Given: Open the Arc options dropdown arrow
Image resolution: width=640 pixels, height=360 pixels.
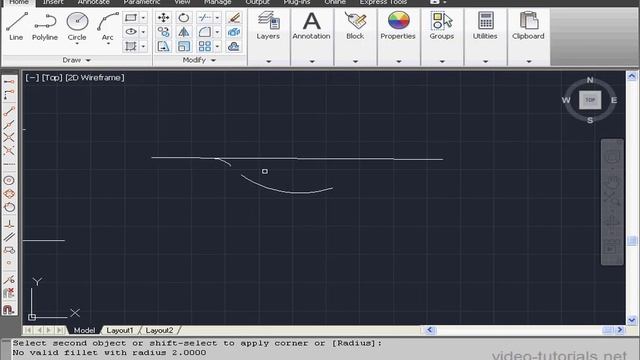Looking at the screenshot, I should click(108, 44).
